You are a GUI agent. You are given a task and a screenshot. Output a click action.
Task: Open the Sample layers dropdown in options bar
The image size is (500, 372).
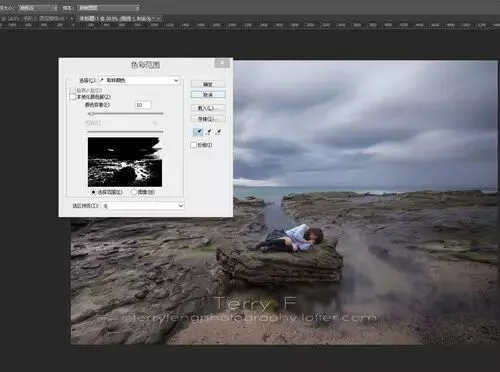[109, 8]
